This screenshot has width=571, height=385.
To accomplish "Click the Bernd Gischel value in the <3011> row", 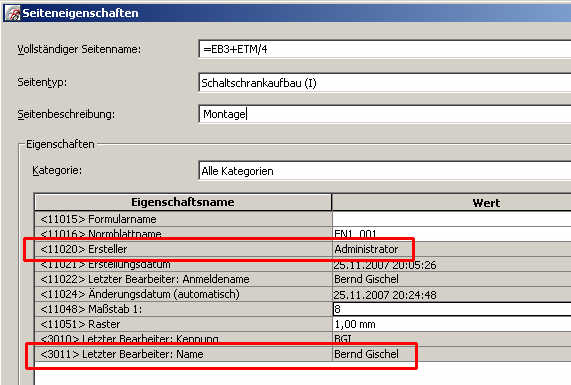I will (366, 354).
